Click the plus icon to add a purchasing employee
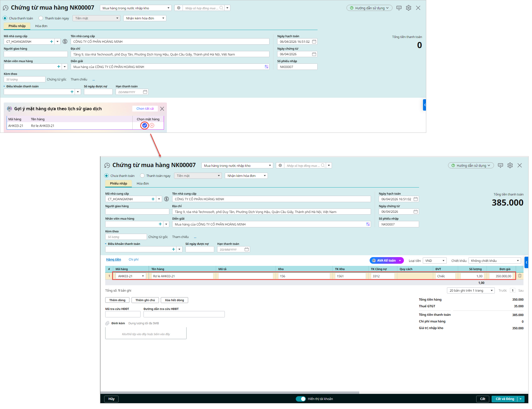This screenshot has height=409, width=532. [x=160, y=224]
